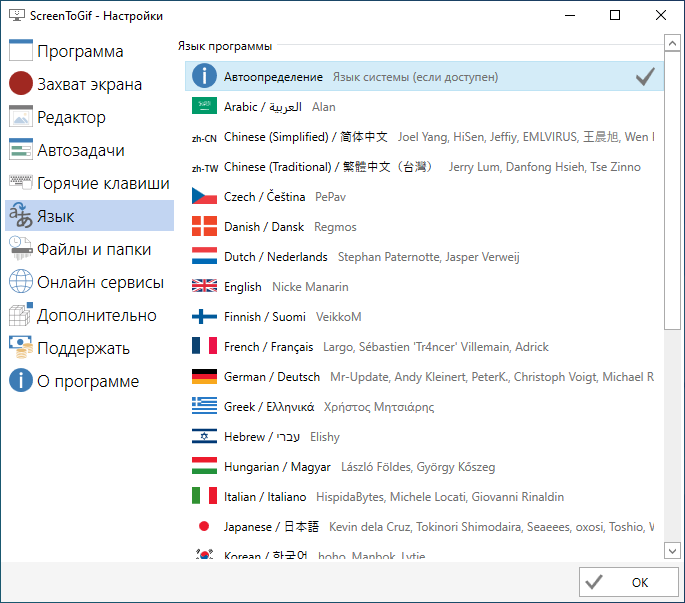The width and height of the screenshot is (685, 603).
Task: Click the О программе info icon
Action: 21,381
